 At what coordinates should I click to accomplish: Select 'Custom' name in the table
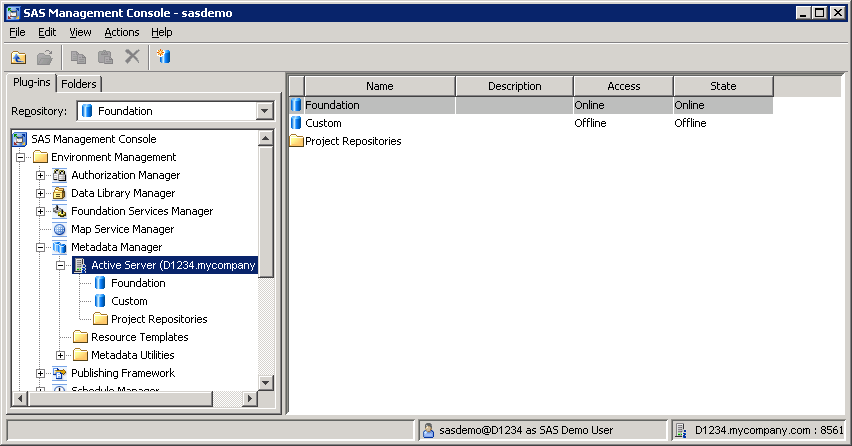coord(323,123)
